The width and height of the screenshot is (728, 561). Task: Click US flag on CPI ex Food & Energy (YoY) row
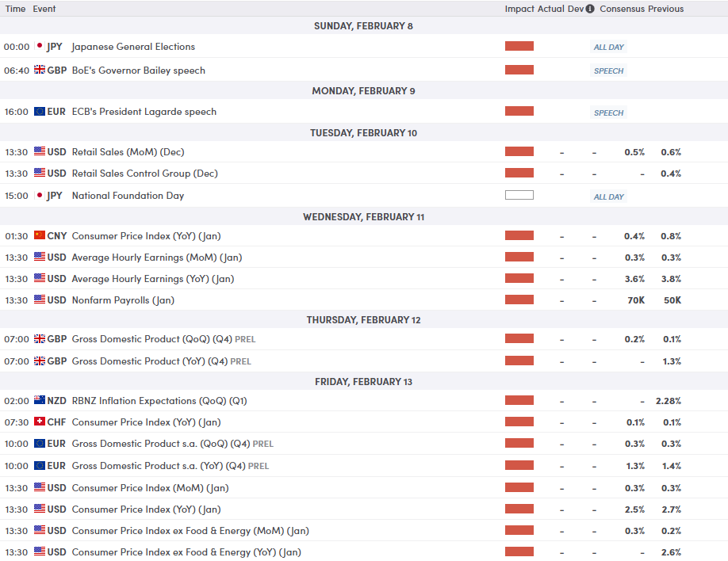(x=40, y=551)
